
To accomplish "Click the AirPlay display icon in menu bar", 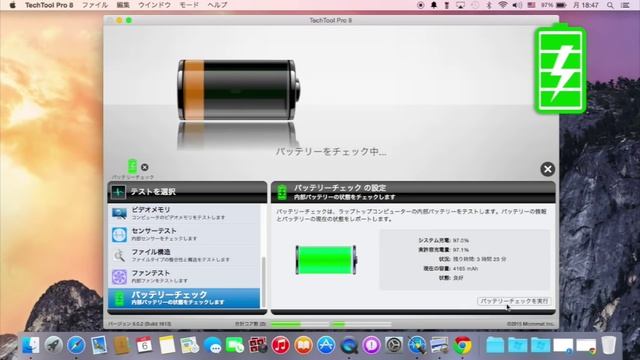I will pyautogui.click(x=460, y=5).
